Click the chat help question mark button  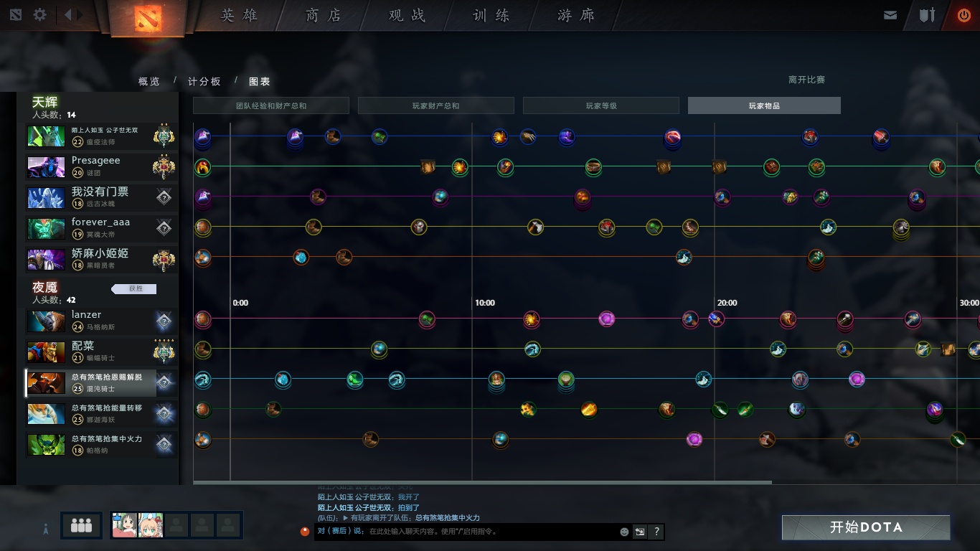click(x=656, y=532)
